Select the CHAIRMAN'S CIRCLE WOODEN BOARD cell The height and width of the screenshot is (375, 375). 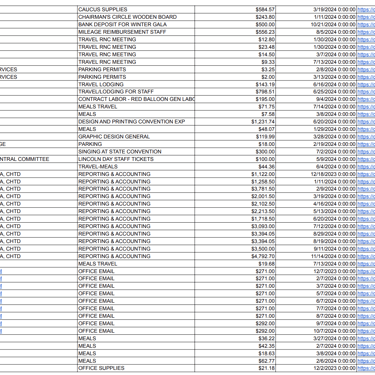click(136, 17)
